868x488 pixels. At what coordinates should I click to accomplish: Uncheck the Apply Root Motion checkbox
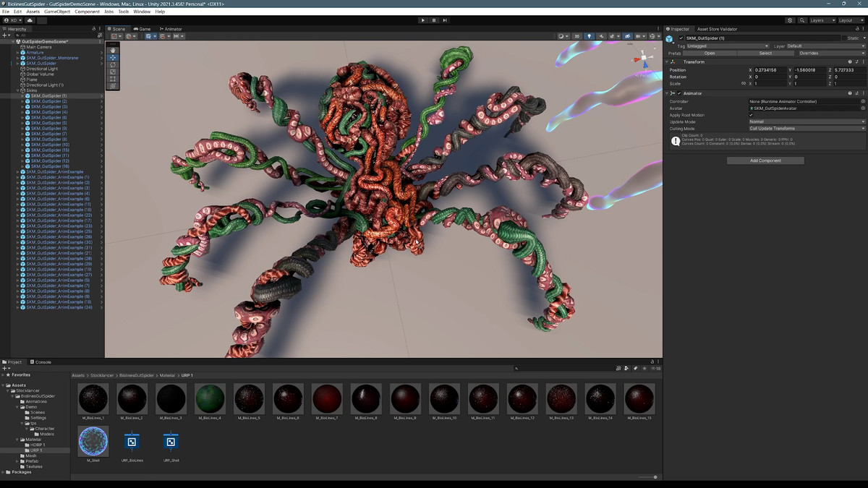(751, 115)
